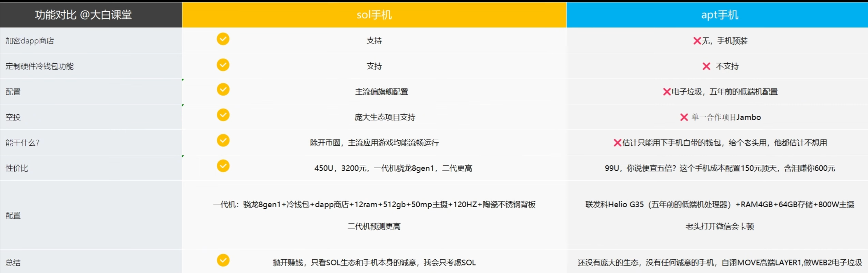The image size is (868, 273).
Task: Click the red X before 单一合作项目Jambo
Action: pos(684,117)
